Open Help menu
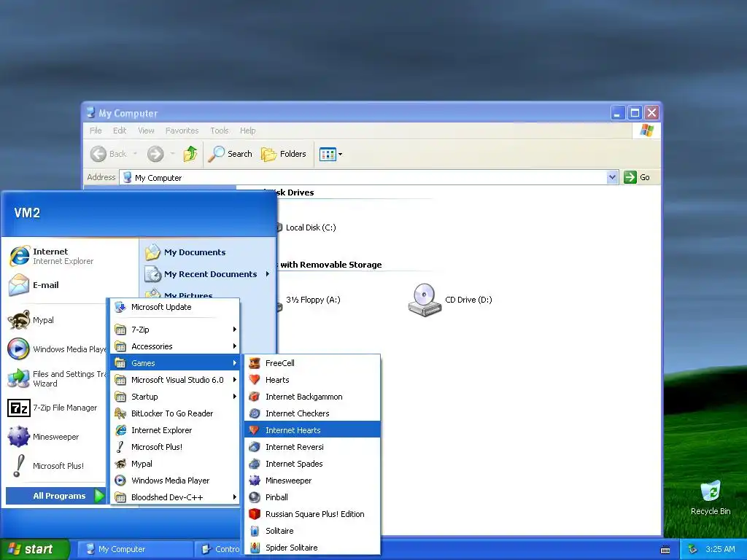The image size is (747, 560). click(x=248, y=131)
